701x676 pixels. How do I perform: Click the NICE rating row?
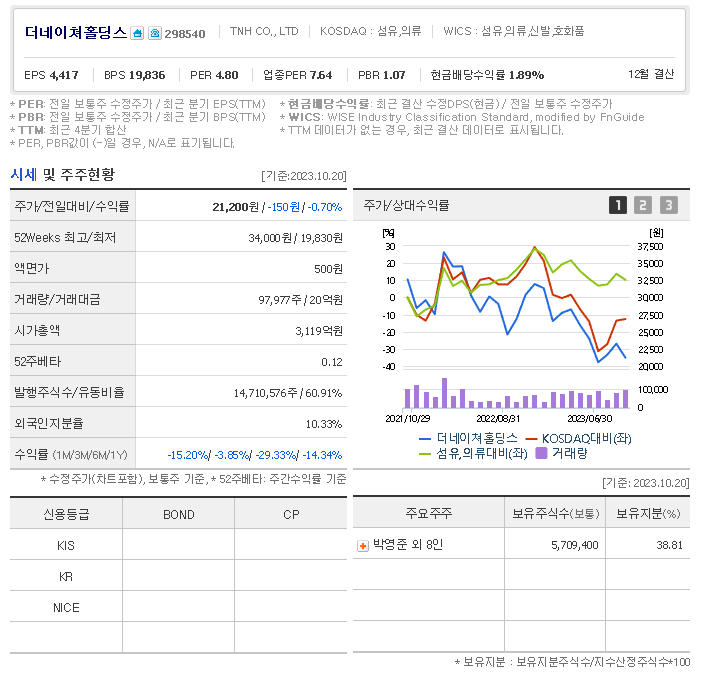coord(178,607)
